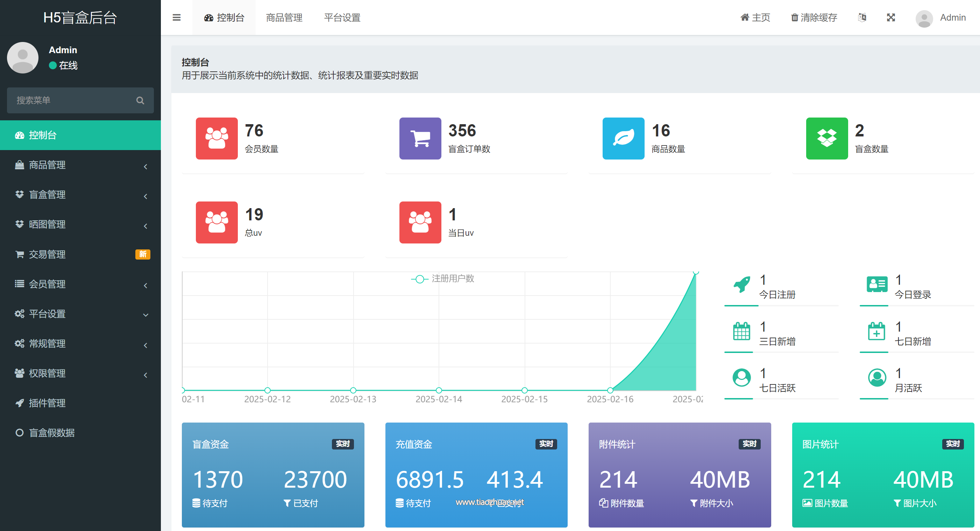The image size is (980, 531).
Task: Click the calendar icon beside 三日新增
Action: pos(741,331)
